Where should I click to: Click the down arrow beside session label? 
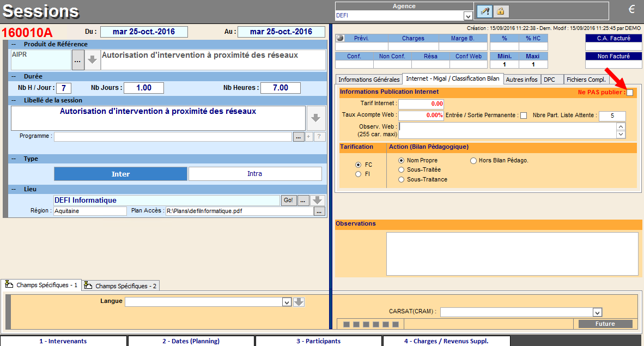pyautogui.click(x=315, y=117)
